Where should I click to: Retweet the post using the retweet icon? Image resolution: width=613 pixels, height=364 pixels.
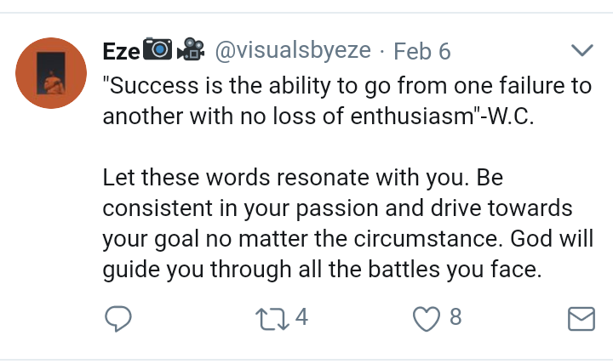(x=270, y=318)
